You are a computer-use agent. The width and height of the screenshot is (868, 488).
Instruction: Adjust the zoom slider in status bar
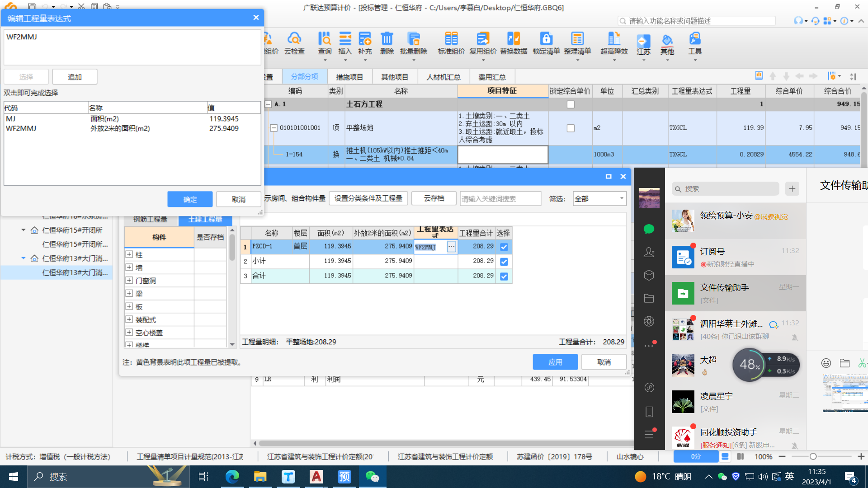pos(813,456)
